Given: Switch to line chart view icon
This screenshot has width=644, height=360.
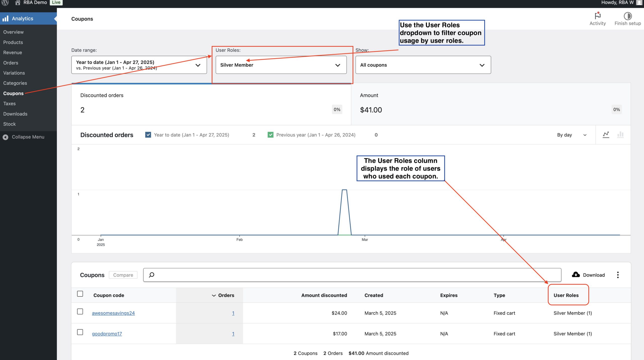Looking at the screenshot, I should tap(606, 135).
